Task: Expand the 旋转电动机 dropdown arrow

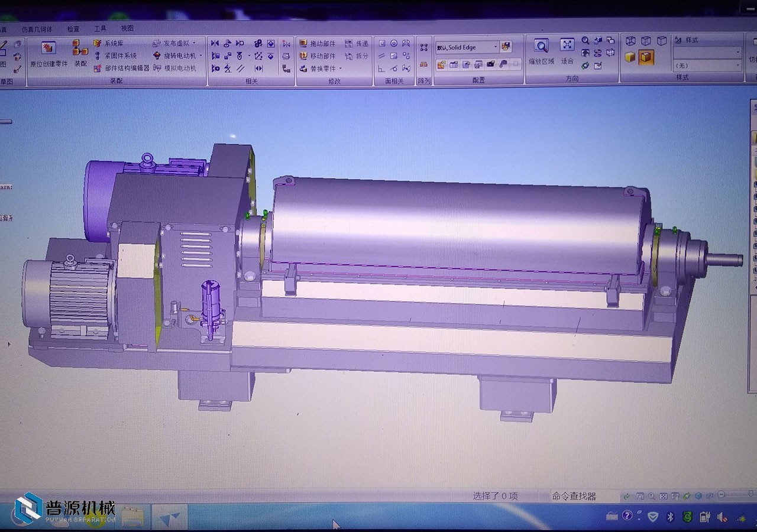Action: coord(201,56)
